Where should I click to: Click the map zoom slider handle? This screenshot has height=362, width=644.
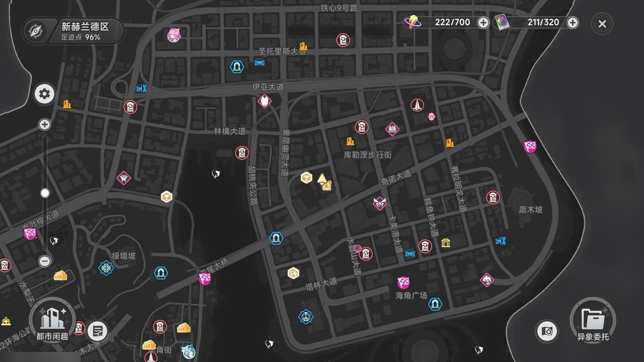[45, 193]
